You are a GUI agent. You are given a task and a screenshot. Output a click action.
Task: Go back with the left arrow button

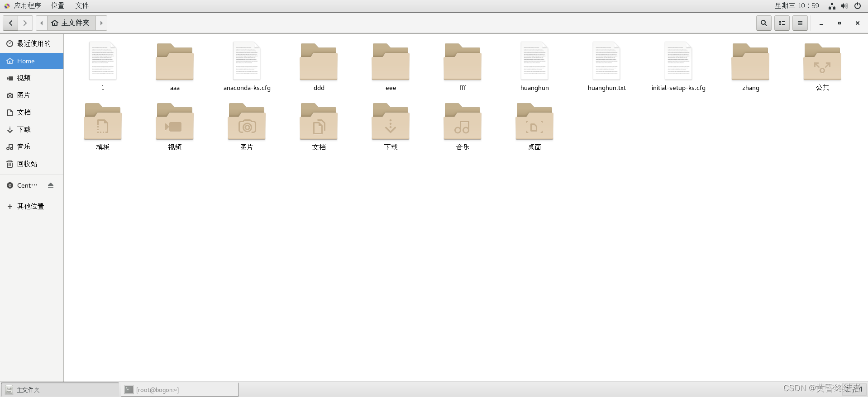pyautogui.click(x=10, y=23)
